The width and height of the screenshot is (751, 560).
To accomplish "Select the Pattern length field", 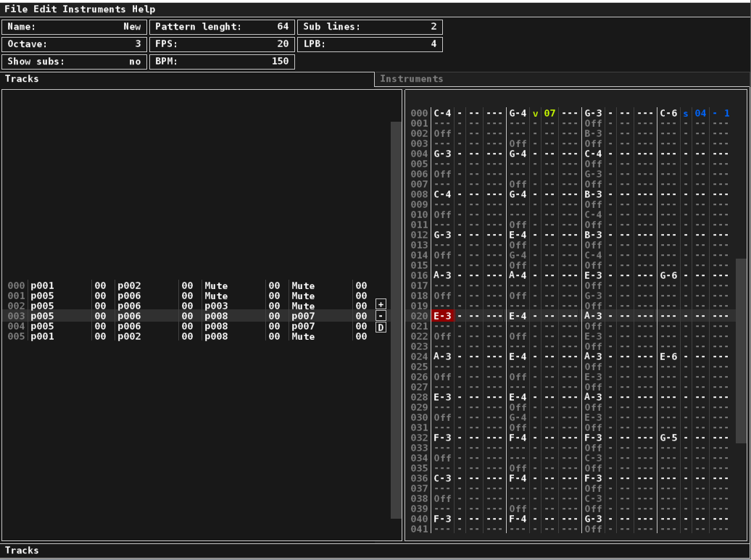I will pos(222,27).
